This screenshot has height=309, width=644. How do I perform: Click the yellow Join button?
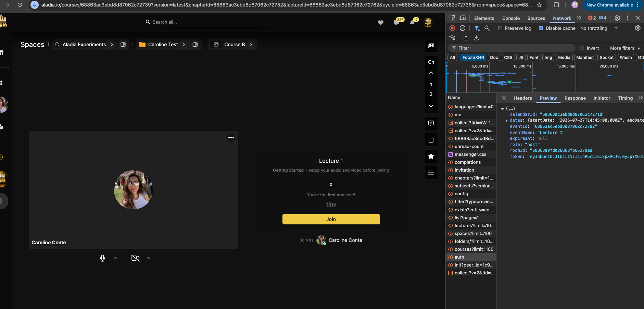click(331, 219)
